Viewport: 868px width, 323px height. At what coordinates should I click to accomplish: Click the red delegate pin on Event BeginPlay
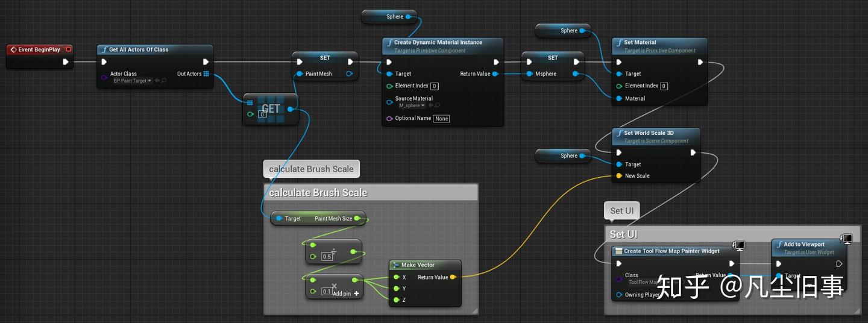(x=69, y=49)
